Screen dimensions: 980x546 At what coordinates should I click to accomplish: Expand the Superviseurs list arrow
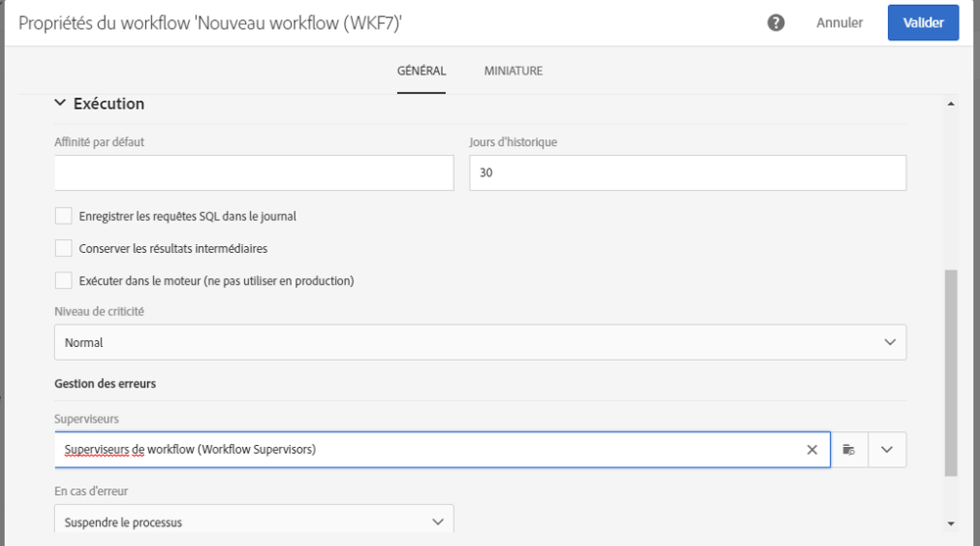[887, 450]
